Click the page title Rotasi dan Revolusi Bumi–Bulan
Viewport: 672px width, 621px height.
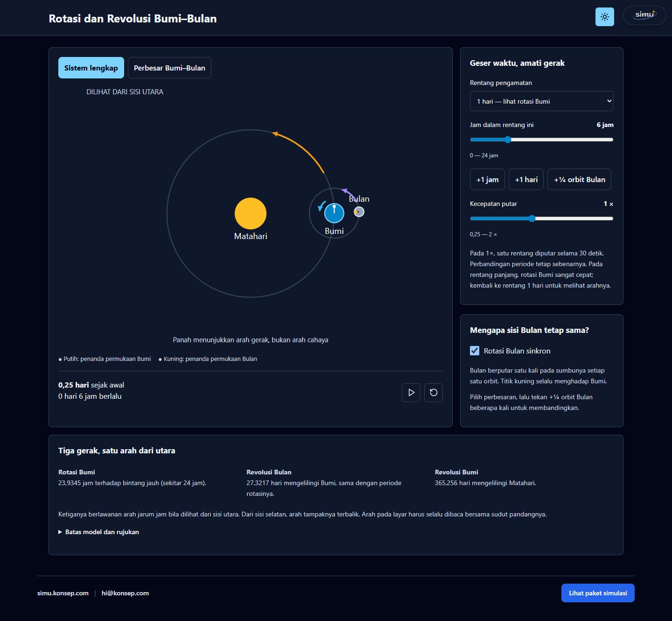(x=133, y=19)
